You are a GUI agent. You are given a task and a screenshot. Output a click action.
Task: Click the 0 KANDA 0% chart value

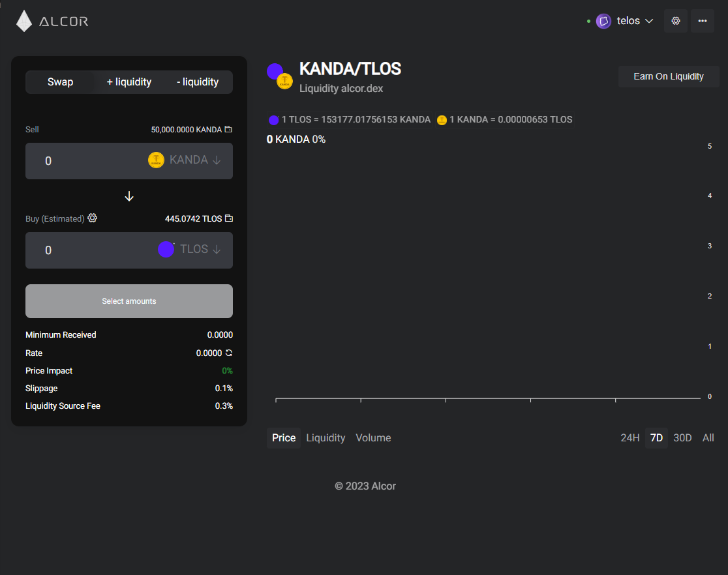(x=296, y=140)
